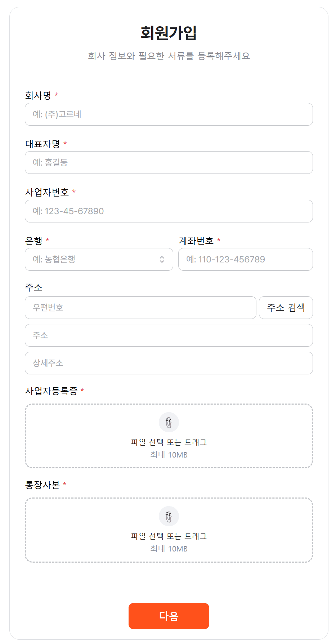336x644 pixels.
Task: Click the paperclip icon in 사업자등록증 upload area
Action: 169,422
